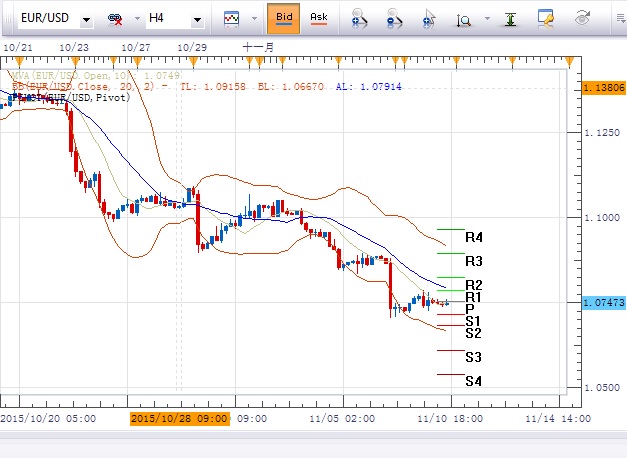Toggle the Ask price button

click(319, 18)
